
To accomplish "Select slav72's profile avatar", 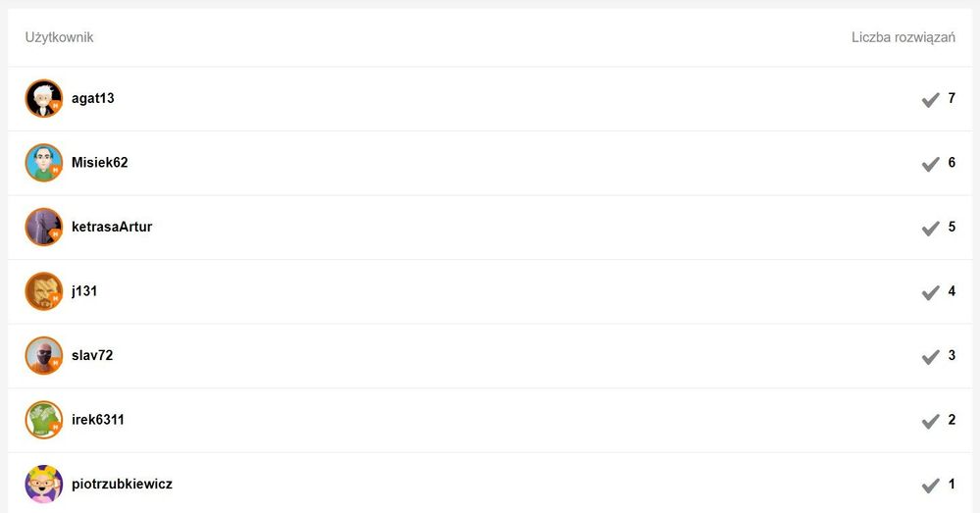I will pos(44,356).
